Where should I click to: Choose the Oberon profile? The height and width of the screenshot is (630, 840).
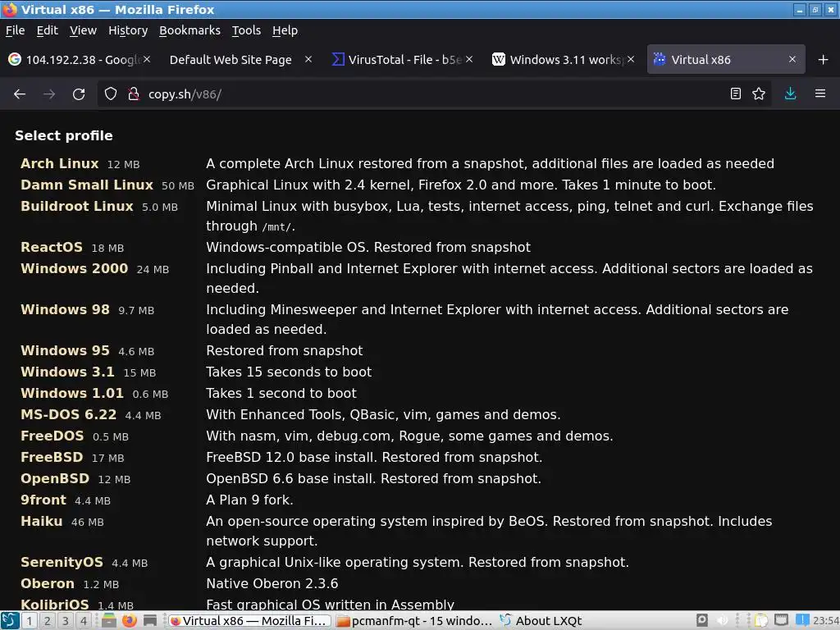(47, 583)
